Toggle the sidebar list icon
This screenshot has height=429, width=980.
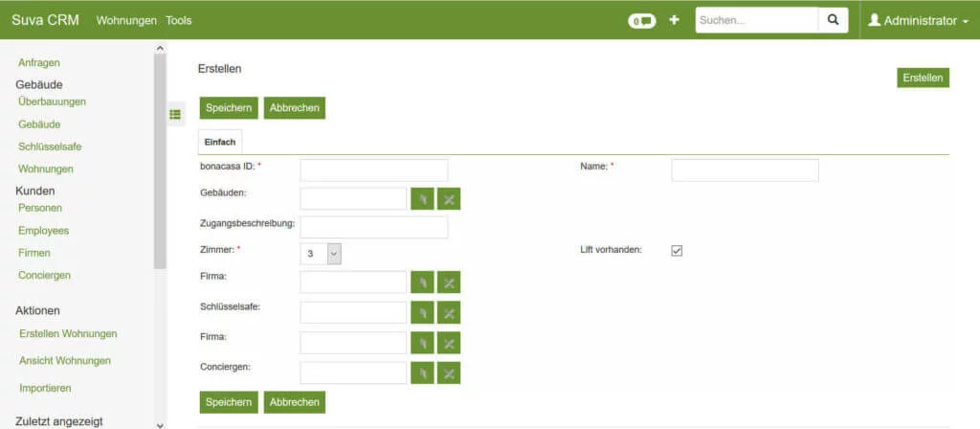coord(175,114)
